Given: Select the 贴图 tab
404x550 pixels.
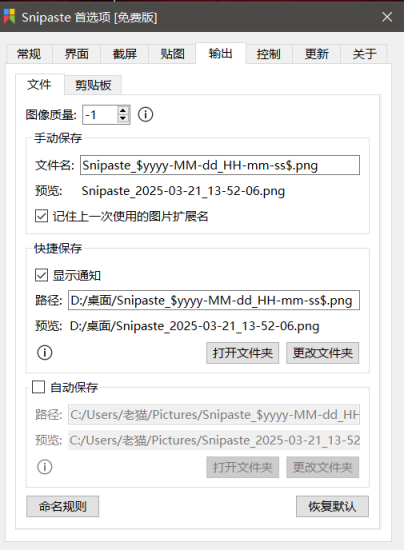Looking at the screenshot, I should pyautogui.click(x=172, y=54).
